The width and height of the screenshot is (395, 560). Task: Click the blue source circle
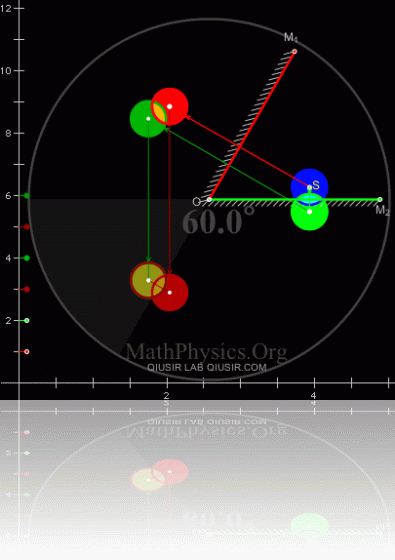click(309, 186)
